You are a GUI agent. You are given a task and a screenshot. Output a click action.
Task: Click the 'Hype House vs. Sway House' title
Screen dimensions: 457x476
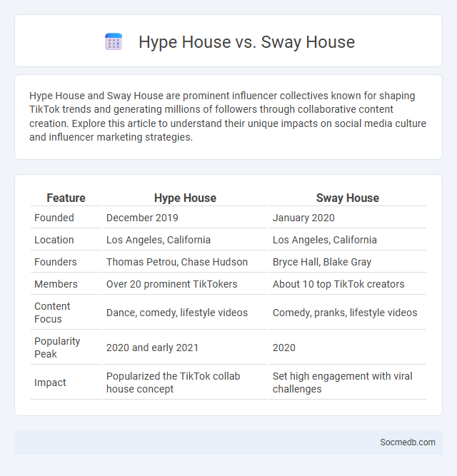[x=246, y=42]
